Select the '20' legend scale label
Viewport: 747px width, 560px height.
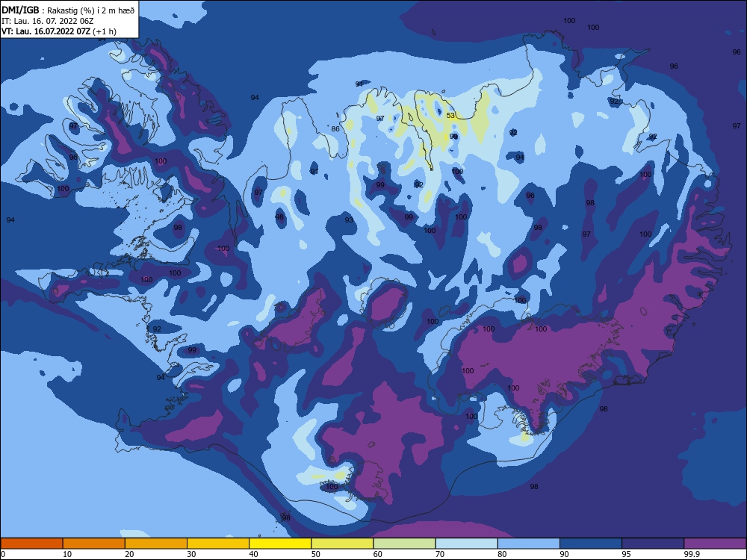click(x=129, y=554)
